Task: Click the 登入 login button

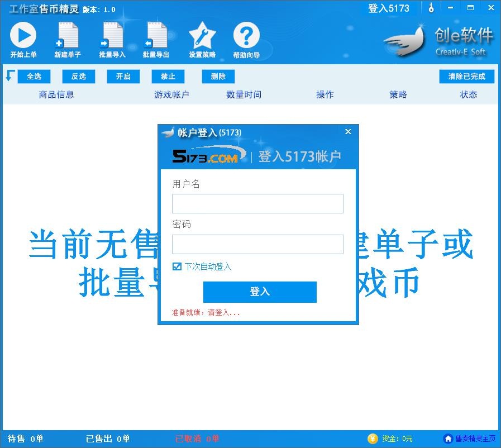Action: coord(260,292)
